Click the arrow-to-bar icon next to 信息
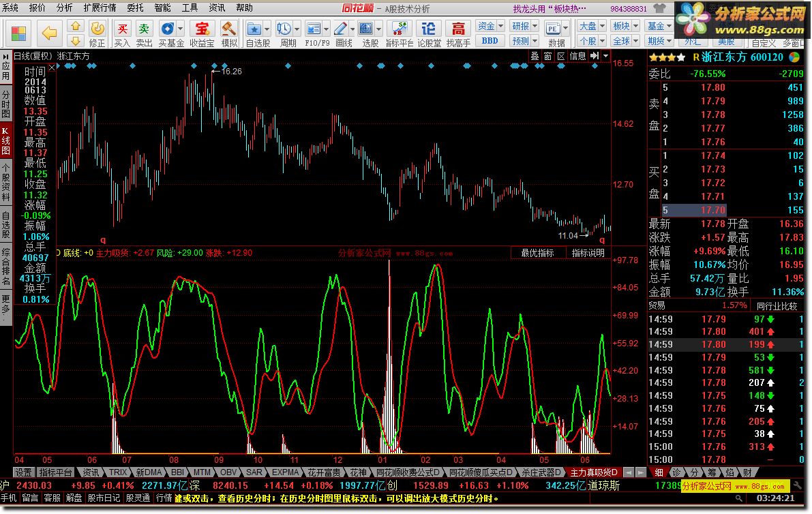The height and width of the screenshot is (514, 812). 595,55
